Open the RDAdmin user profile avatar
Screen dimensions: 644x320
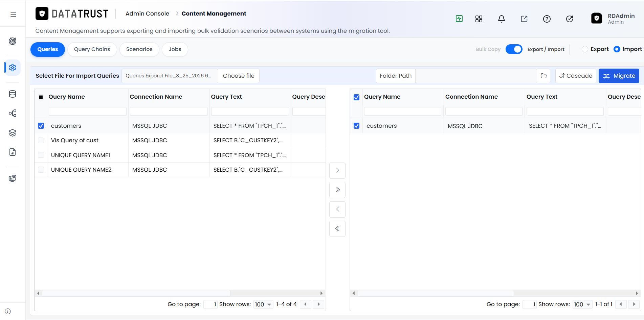pos(597,18)
